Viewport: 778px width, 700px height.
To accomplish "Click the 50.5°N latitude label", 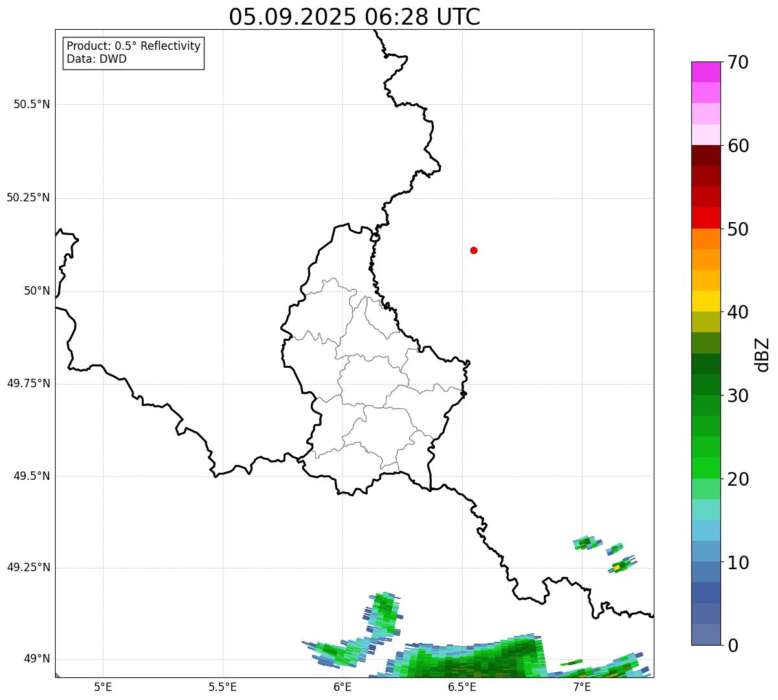I will (32, 104).
